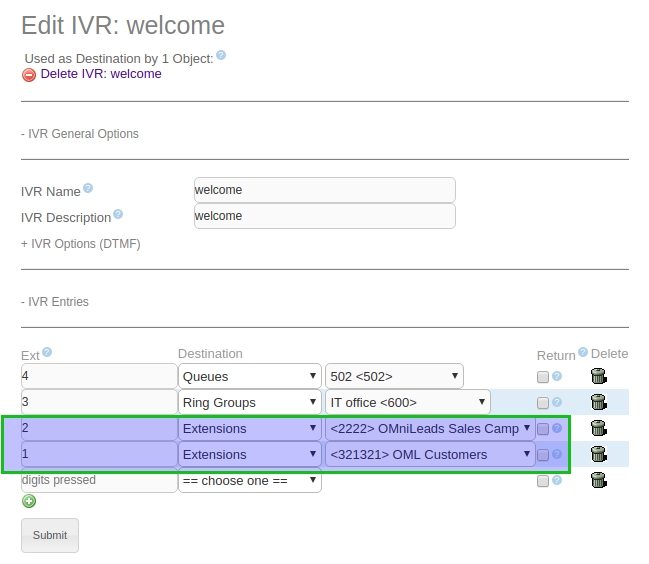The width and height of the screenshot is (649, 564).
Task: Toggle Return checkbox for Ring Groups row
Action: (x=543, y=403)
